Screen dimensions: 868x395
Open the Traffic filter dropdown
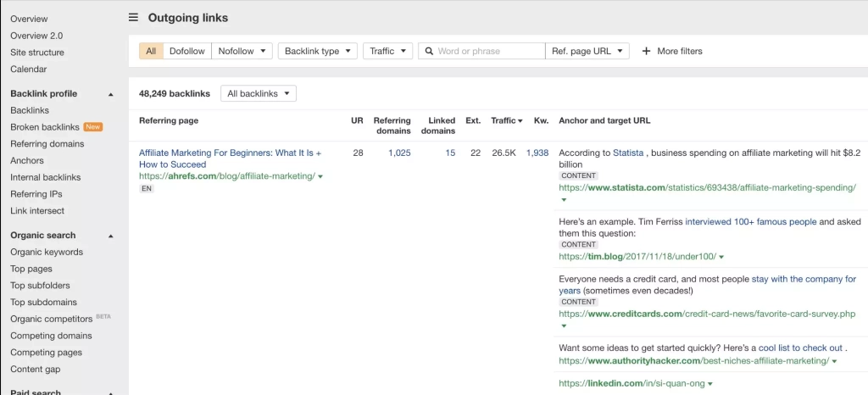coord(388,51)
